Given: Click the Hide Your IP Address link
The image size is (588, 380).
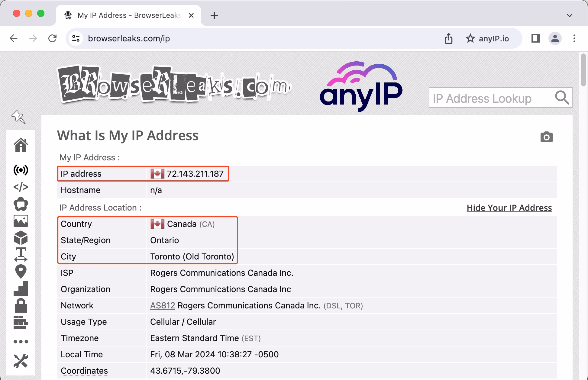Looking at the screenshot, I should (509, 208).
